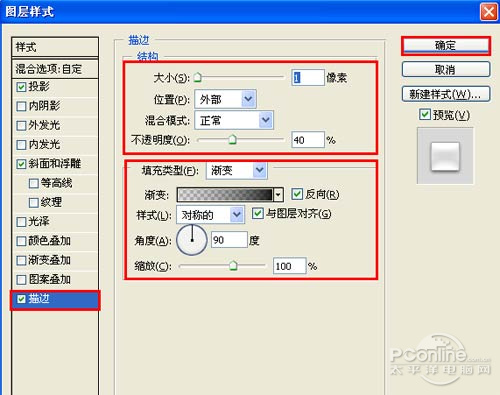Open the 位置(P) position dropdown
Viewport: 500px width, 395px height.
(x=225, y=99)
